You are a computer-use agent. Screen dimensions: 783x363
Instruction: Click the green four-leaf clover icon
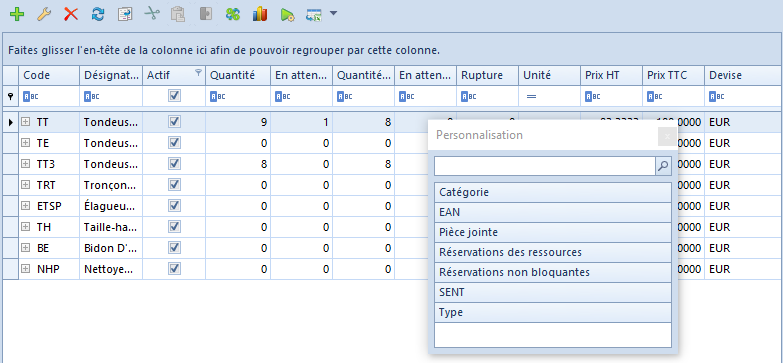point(233,14)
